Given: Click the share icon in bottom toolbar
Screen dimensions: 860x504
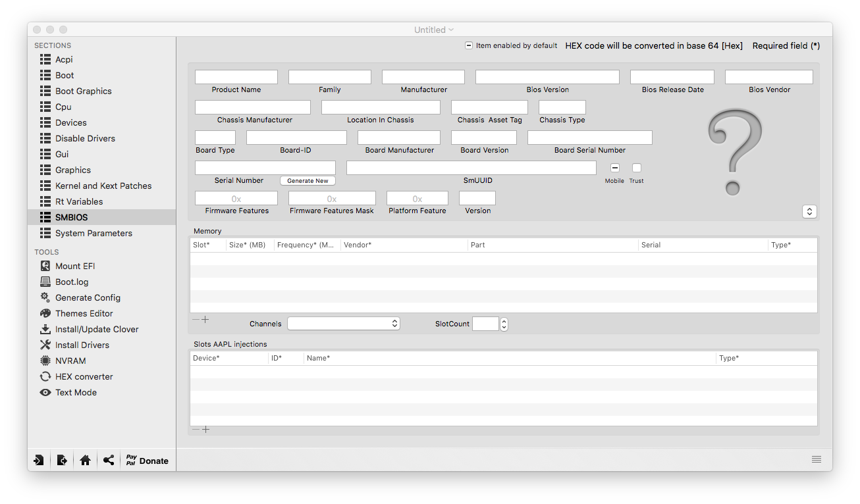Looking at the screenshot, I should point(109,461).
